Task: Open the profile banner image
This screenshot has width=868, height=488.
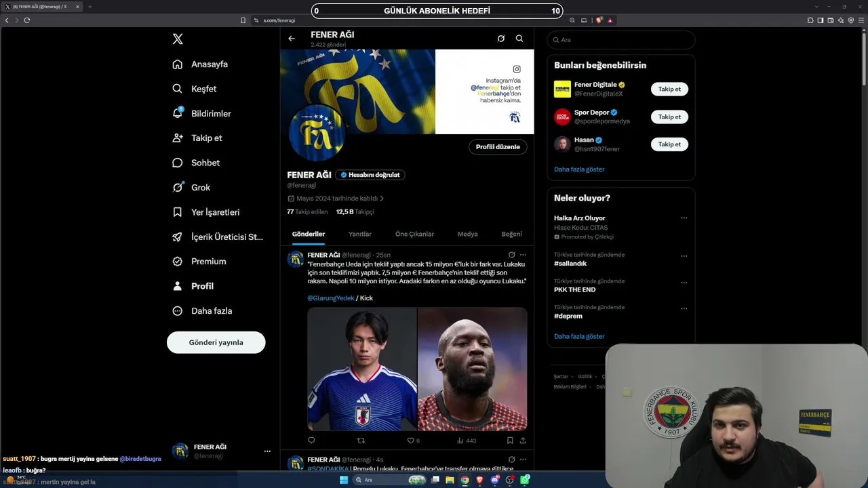Action: 407,91
